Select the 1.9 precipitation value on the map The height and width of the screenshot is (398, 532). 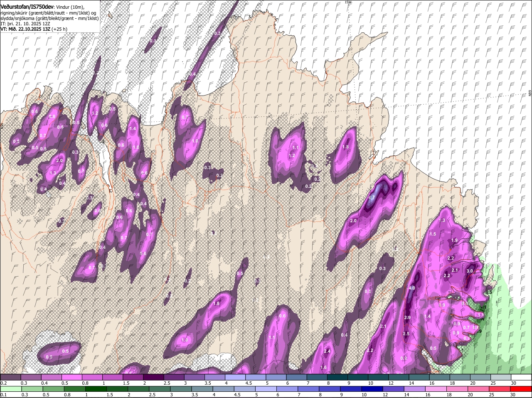(454, 241)
